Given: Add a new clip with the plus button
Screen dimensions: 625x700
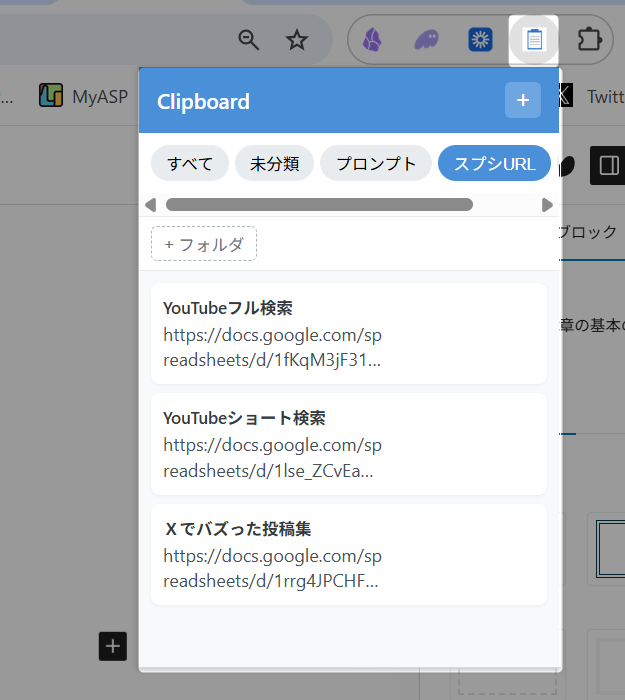Looking at the screenshot, I should tap(522, 101).
